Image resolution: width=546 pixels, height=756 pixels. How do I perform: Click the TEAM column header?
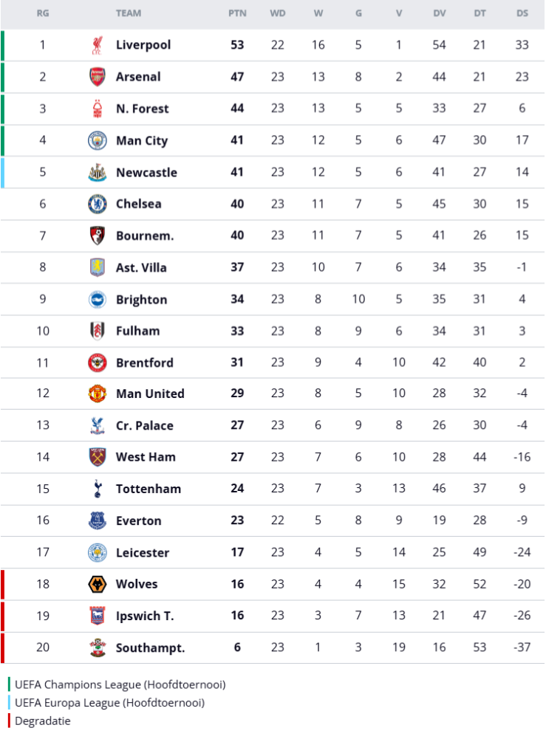[129, 13]
